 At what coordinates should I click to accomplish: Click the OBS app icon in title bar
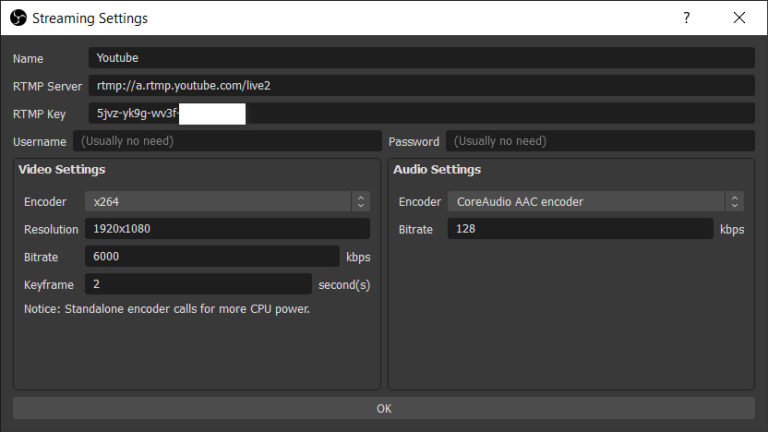(17, 18)
